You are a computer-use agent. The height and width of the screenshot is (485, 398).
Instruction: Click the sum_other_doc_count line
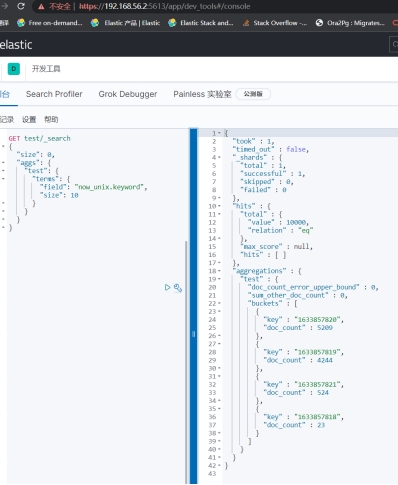(298, 295)
